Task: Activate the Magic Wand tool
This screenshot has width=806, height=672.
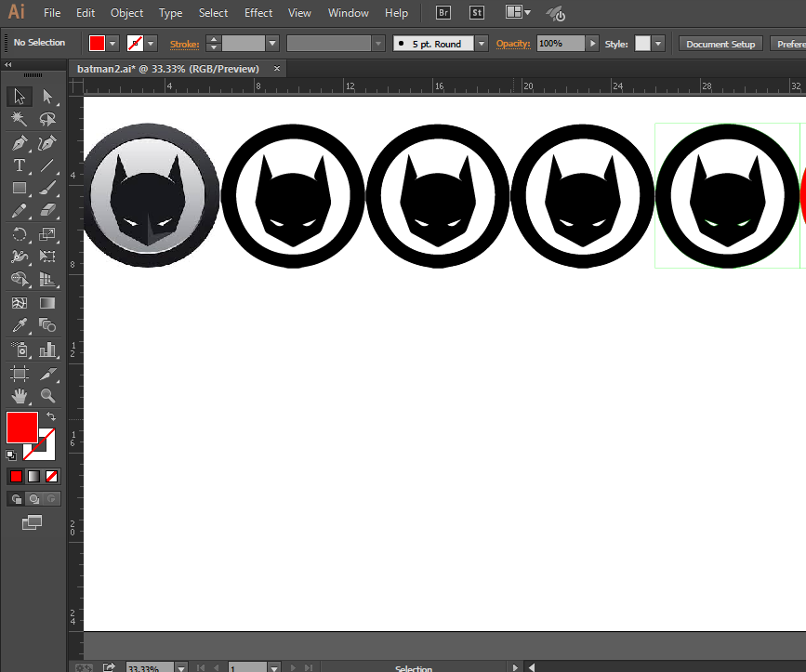Action: pyautogui.click(x=19, y=119)
